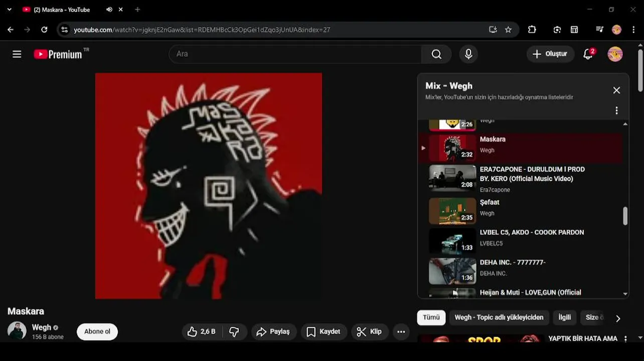This screenshot has height=361, width=644.
Task: Select the Tümü filter chip
Action: (431, 317)
